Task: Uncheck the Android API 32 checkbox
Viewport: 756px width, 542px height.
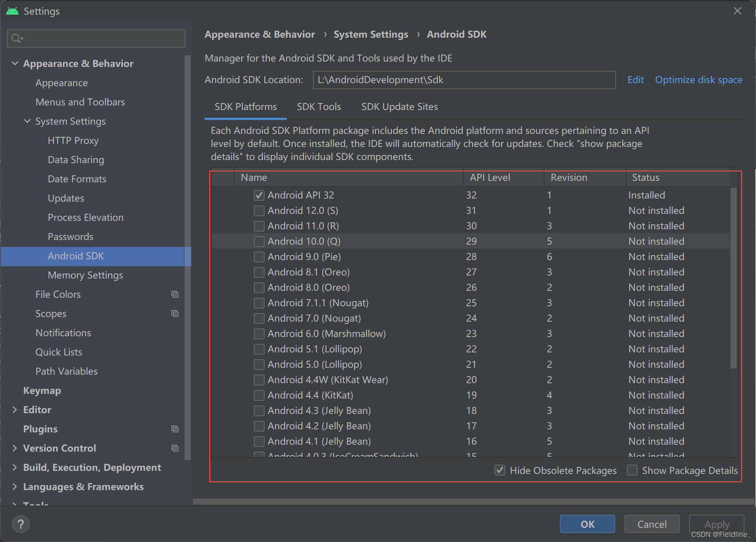Action: (259, 195)
